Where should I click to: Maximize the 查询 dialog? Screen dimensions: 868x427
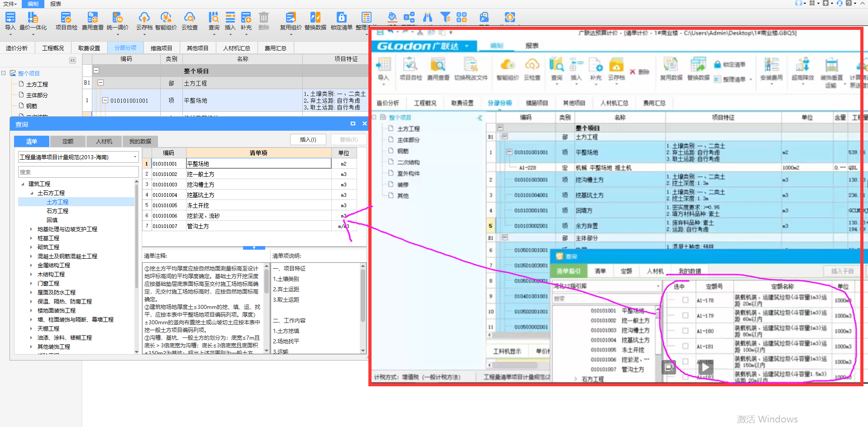(353, 123)
